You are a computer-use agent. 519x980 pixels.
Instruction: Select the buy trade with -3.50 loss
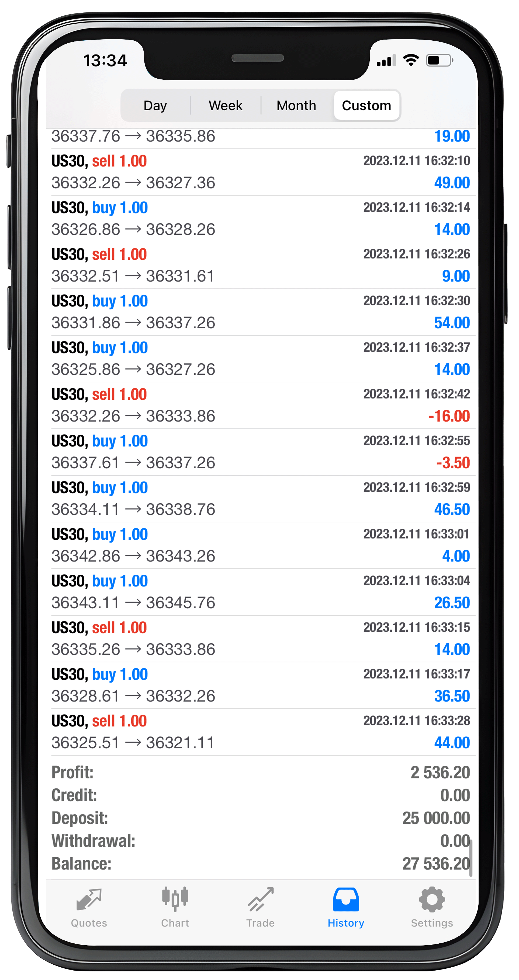261,452
